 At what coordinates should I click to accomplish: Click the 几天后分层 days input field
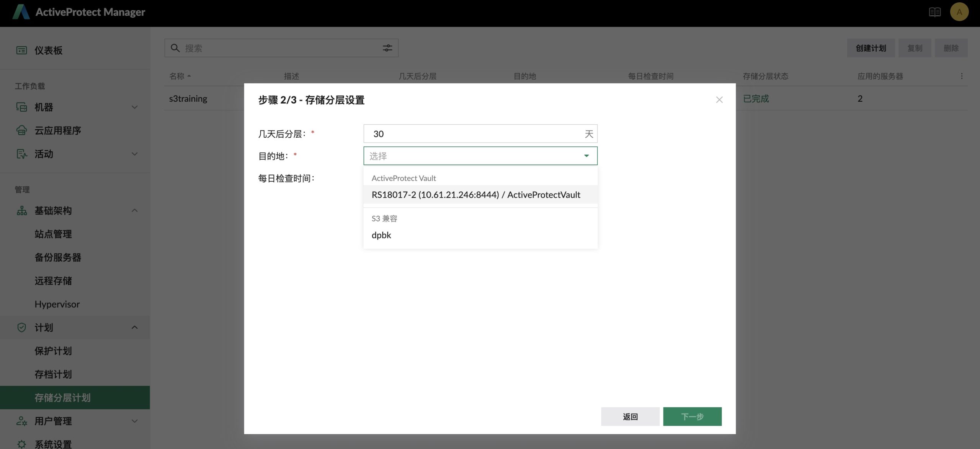475,134
